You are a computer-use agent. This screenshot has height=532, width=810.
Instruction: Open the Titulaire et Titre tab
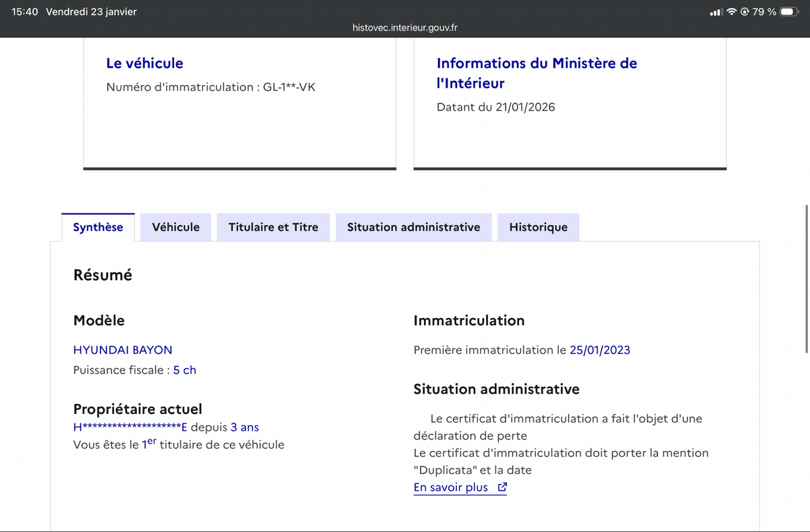coord(273,228)
